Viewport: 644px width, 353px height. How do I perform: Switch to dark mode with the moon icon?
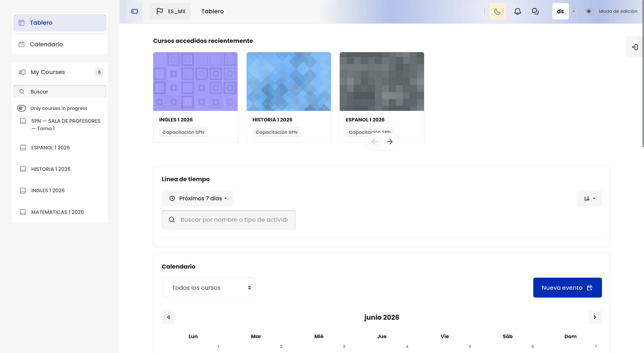497,11
